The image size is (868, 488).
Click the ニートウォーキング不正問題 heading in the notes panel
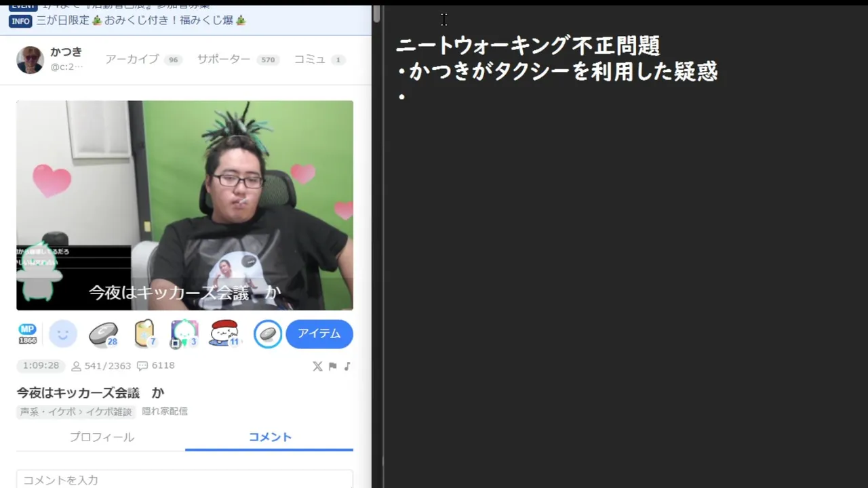coord(528,46)
